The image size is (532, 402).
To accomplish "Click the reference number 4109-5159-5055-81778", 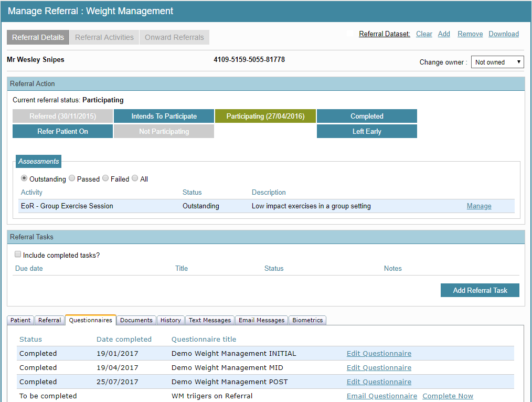I will tap(249, 60).
